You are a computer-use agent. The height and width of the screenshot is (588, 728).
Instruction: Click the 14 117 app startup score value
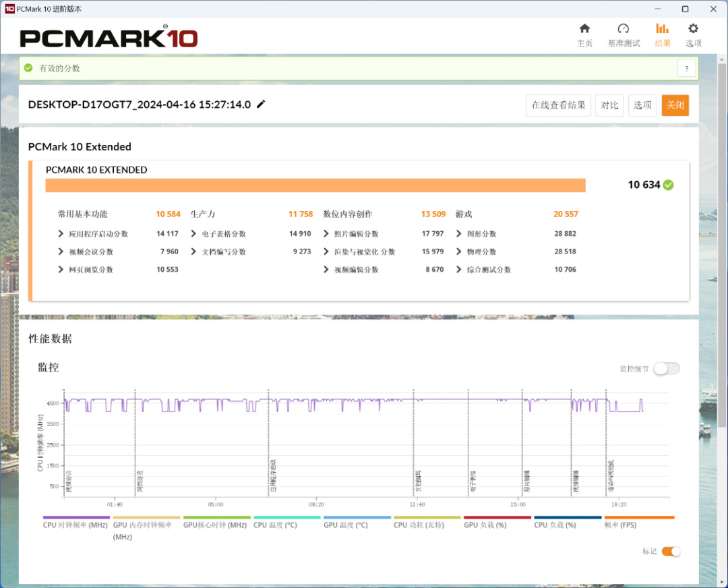point(167,233)
